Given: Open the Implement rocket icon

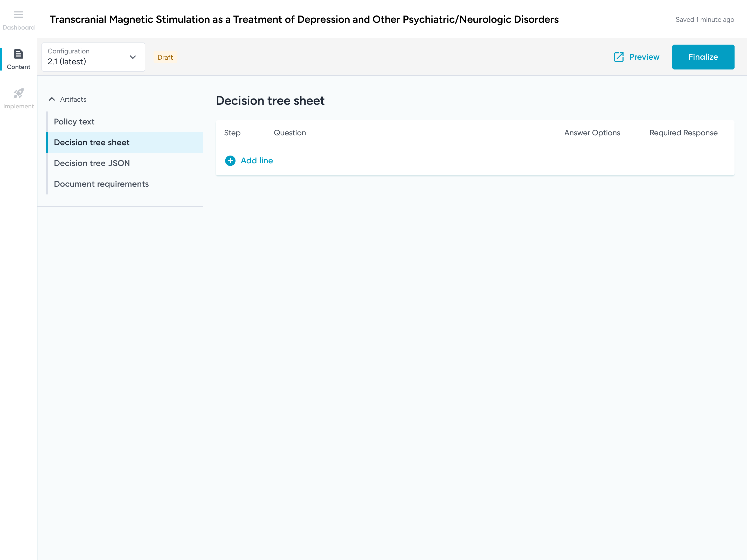Looking at the screenshot, I should (x=19, y=94).
